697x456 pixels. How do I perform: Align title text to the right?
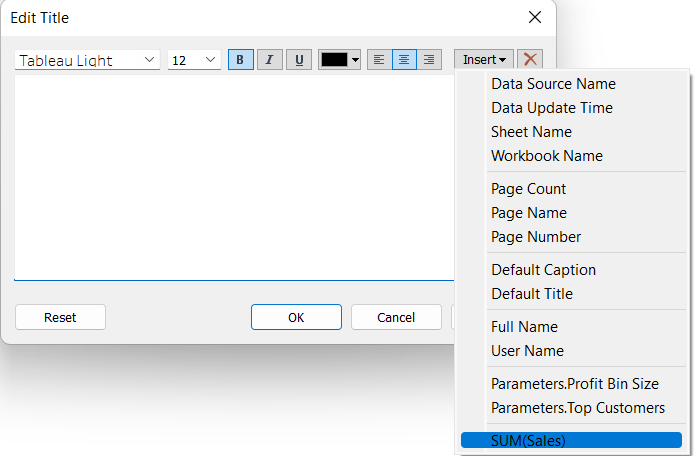pyautogui.click(x=429, y=60)
